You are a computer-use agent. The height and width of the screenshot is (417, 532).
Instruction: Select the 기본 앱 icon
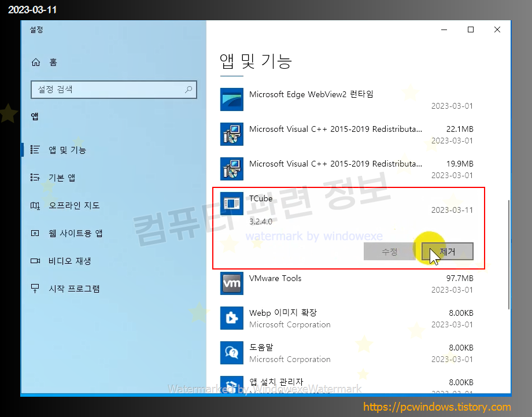35,178
